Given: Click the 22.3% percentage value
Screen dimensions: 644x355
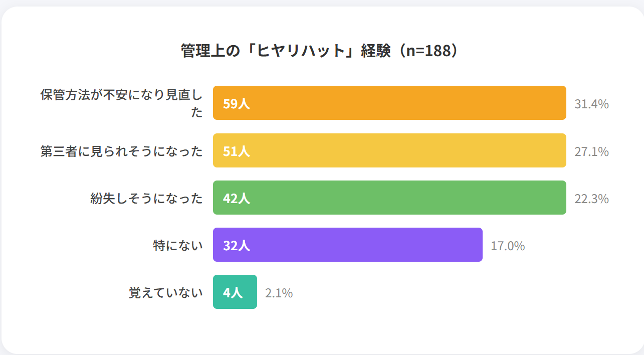Looking at the screenshot, I should coord(591,199).
